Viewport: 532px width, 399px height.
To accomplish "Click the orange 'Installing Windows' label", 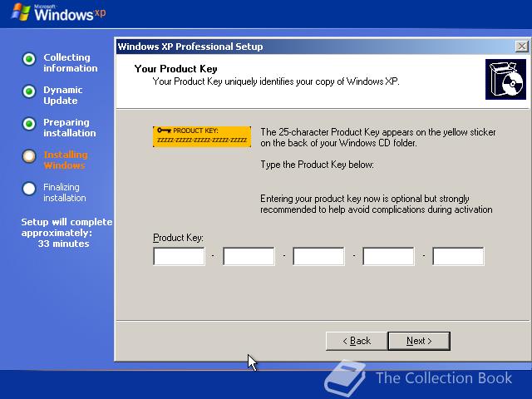I will tap(66, 160).
